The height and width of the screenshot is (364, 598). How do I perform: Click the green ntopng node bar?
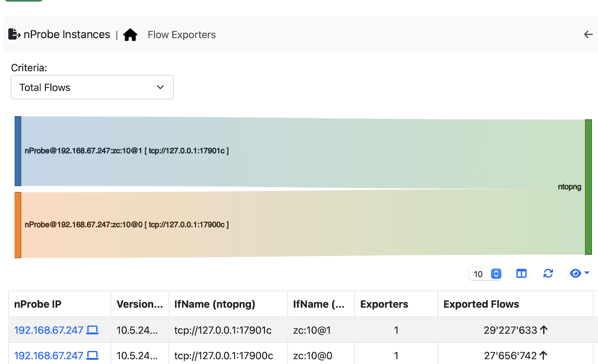(x=588, y=187)
